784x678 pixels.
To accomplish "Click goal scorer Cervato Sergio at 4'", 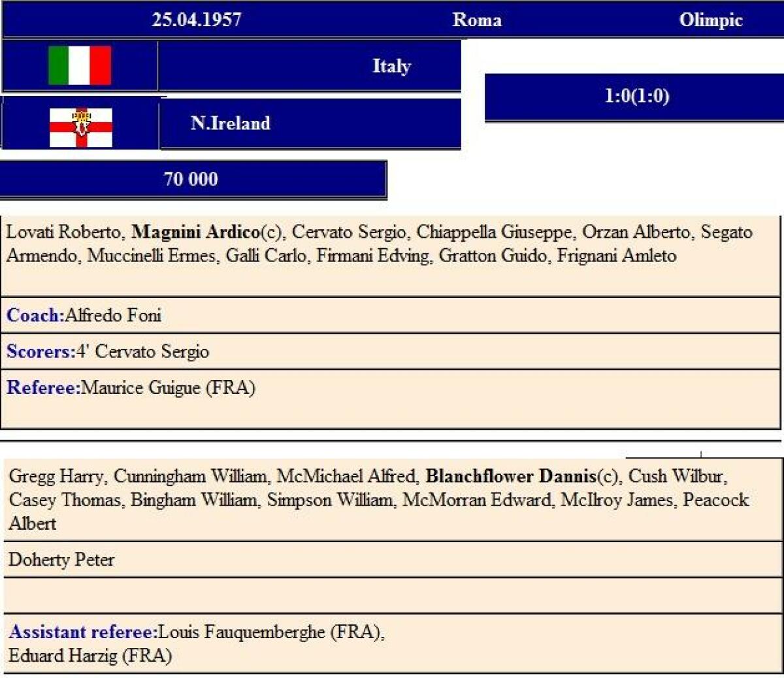I will pos(152,351).
